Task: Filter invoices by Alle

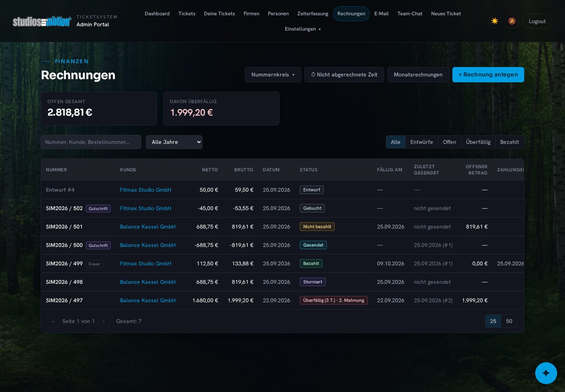Action: (x=395, y=142)
